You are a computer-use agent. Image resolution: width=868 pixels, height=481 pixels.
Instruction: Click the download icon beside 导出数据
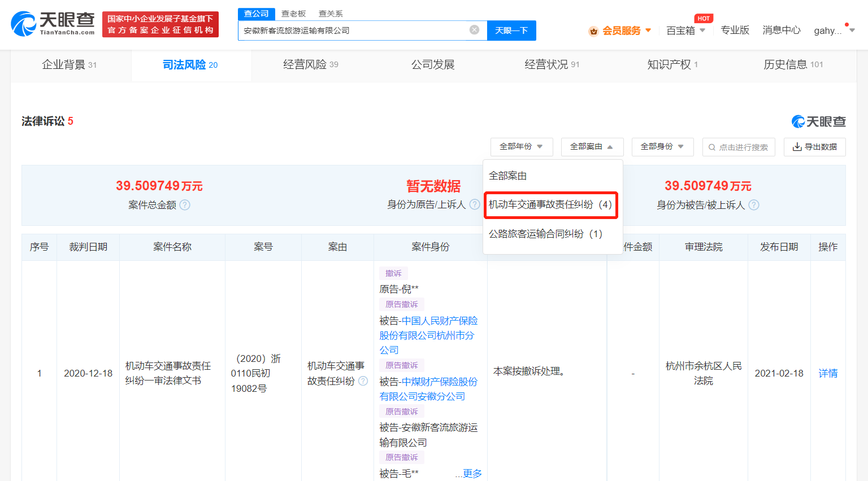[x=797, y=147]
